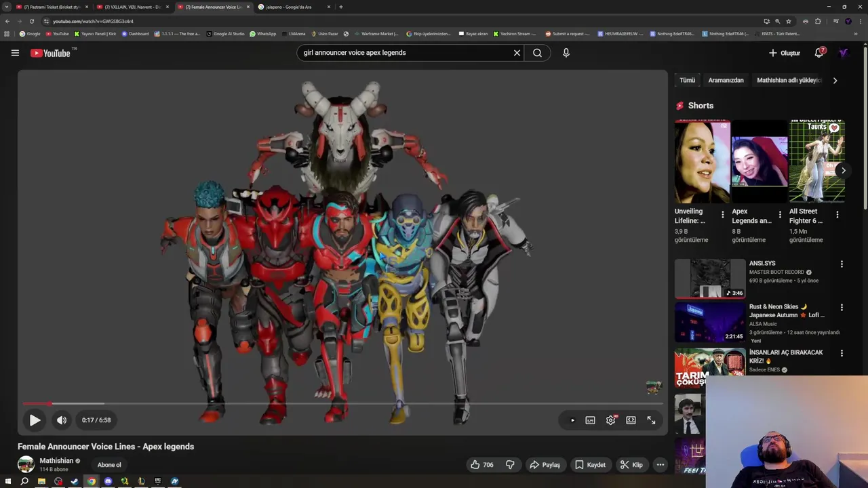The image size is (868, 488).
Task: Open options menu for ANSI.SYS video
Action: [x=842, y=264]
